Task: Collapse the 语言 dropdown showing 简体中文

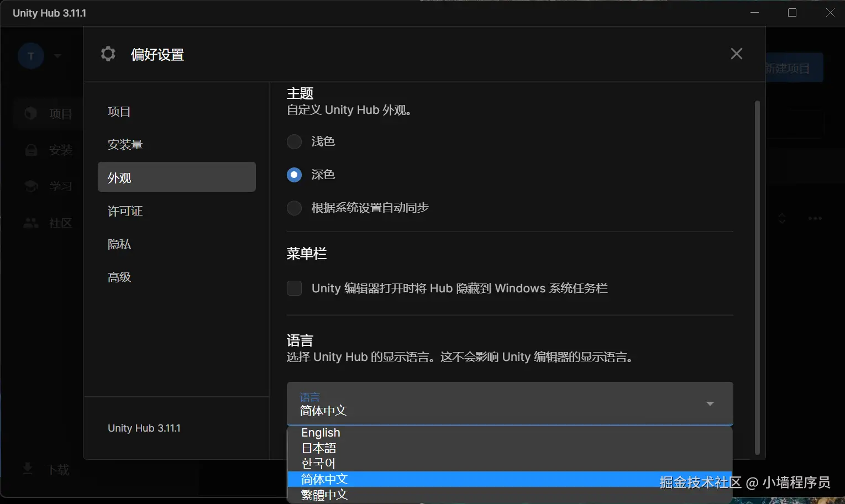Action: (510, 403)
